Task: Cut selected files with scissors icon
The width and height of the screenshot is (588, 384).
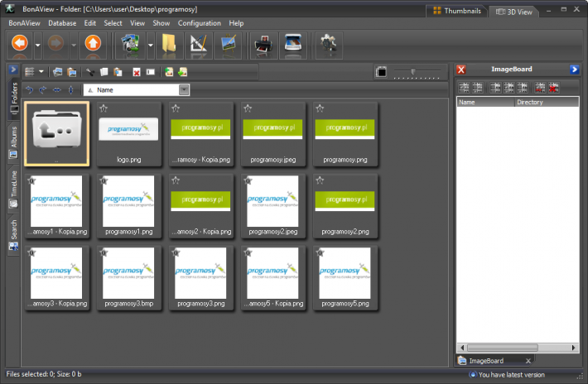Action: click(90, 72)
